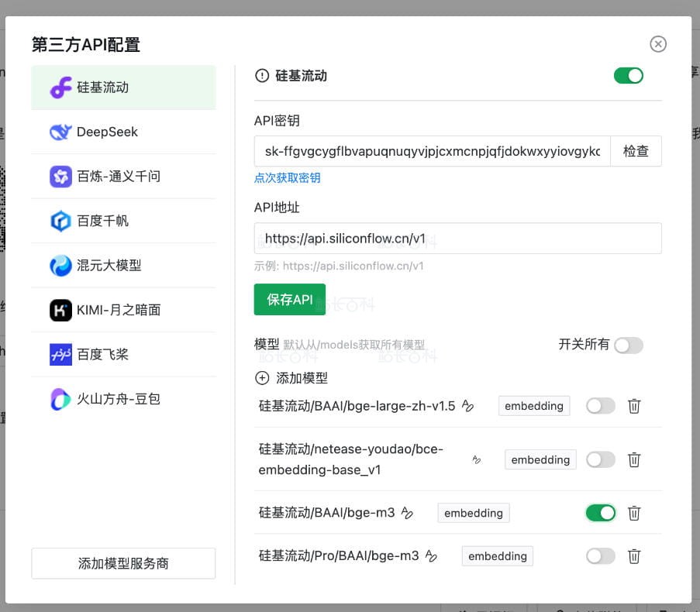Select the 硅基流动 provider logo
The height and width of the screenshot is (612, 700).
pos(60,88)
